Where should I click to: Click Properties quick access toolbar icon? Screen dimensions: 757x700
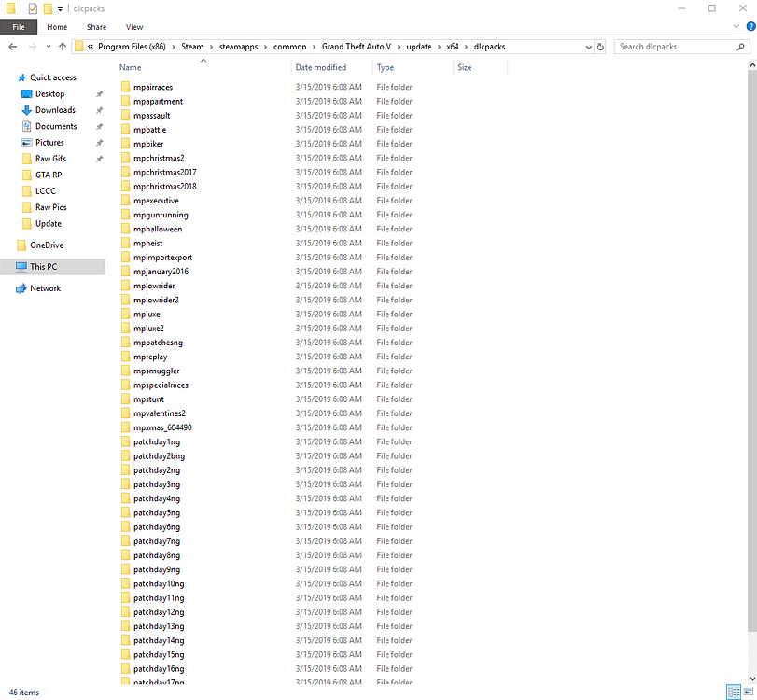pyautogui.click(x=33, y=8)
